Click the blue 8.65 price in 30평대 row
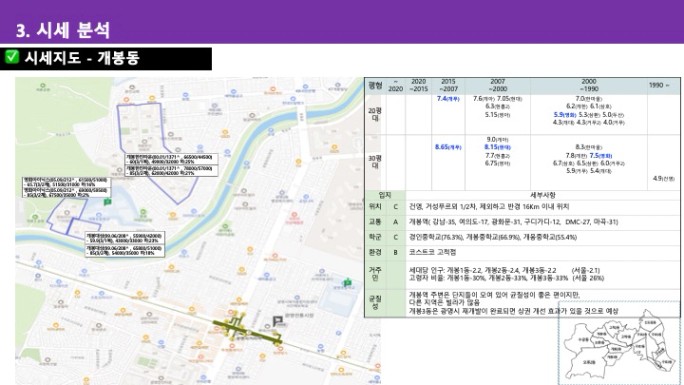 pyautogui.click(x=448, y=147)
